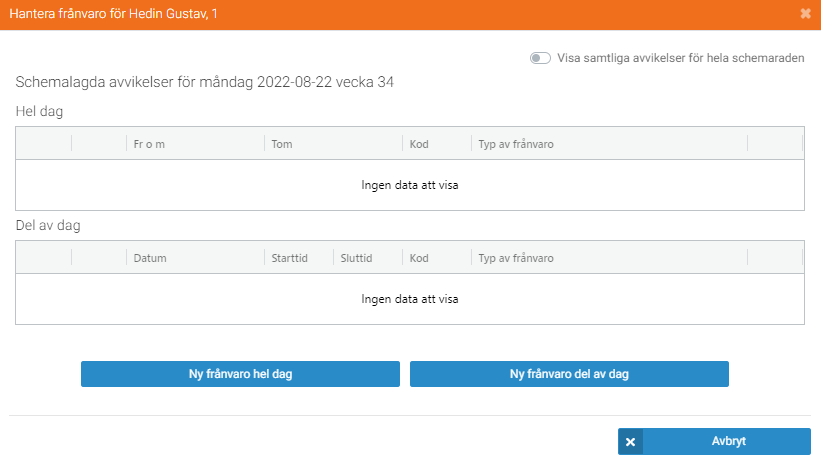The height and width of the screenshot is (465, 821).
Task: Click empty 'Ingen data att visa' row in Del av dag
Action: click(x=409, y=298)
